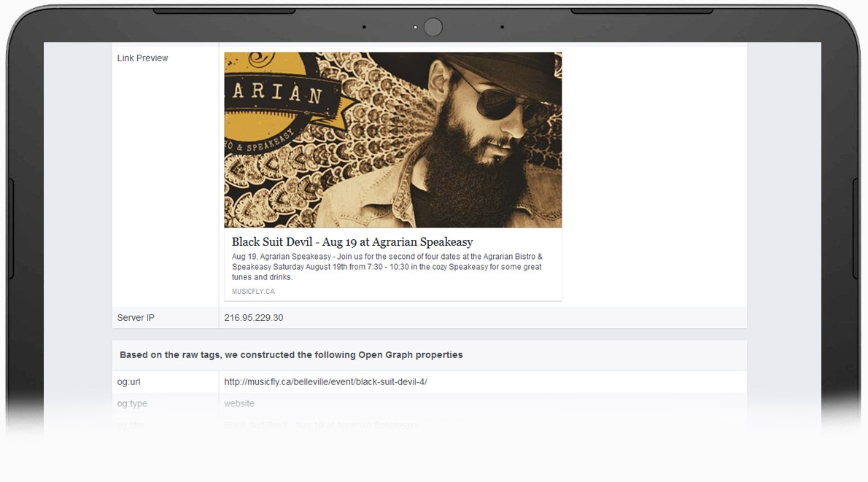Screen dimensions: 868x482
Task: Select the 'Server IP' label
Action: coord(136,318)
